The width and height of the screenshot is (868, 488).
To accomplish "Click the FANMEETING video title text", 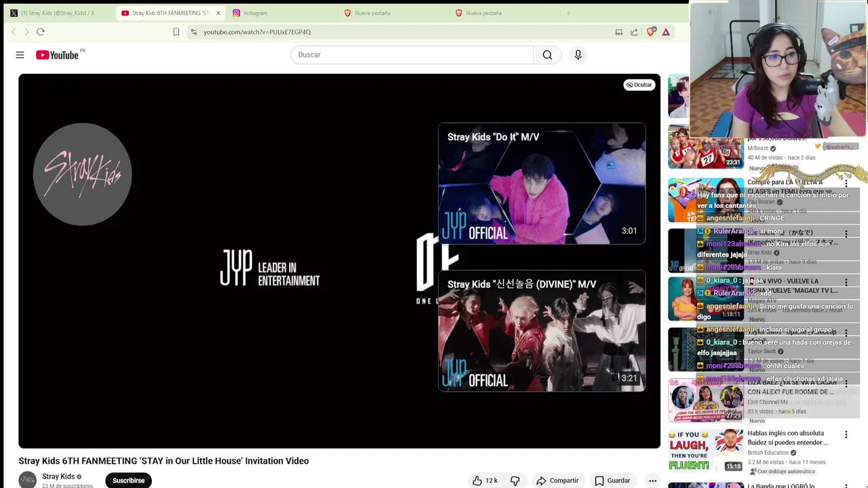I will [163, 461].
